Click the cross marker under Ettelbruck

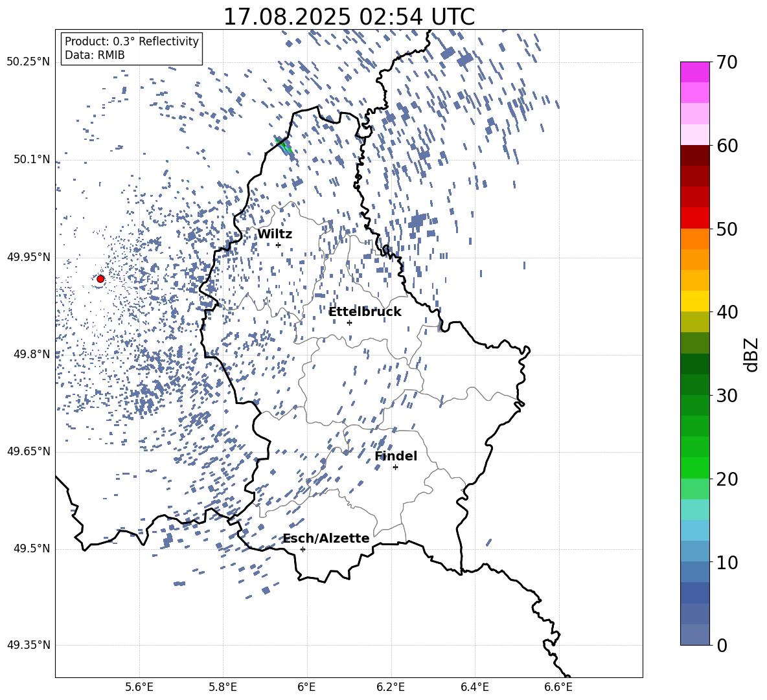point(349,322)
